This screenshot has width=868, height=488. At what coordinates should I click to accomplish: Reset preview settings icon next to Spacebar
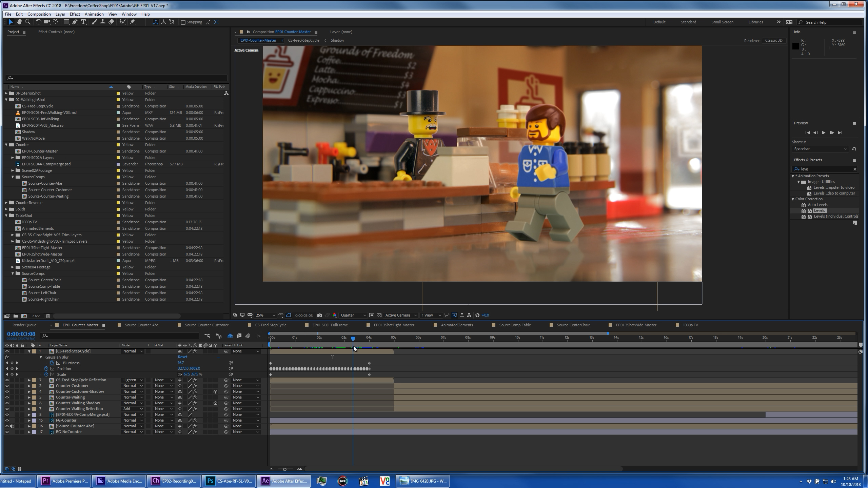point(854,149)
